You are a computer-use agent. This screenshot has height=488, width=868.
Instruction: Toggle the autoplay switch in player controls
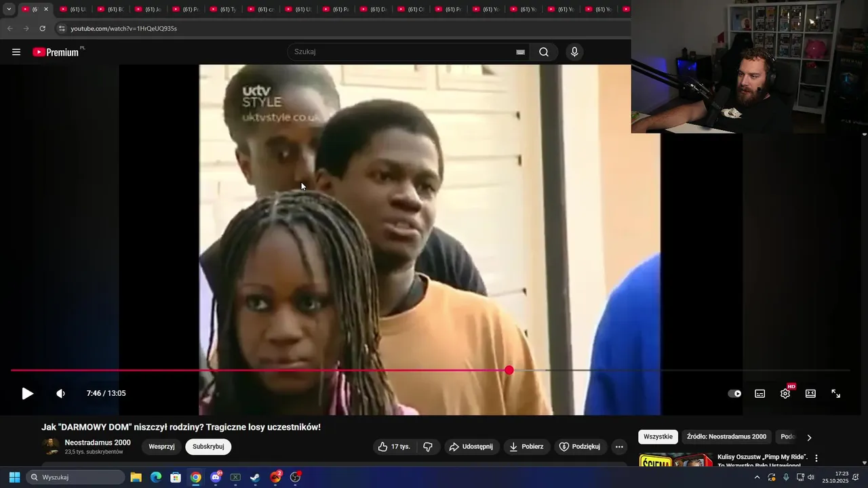(734, 394)
